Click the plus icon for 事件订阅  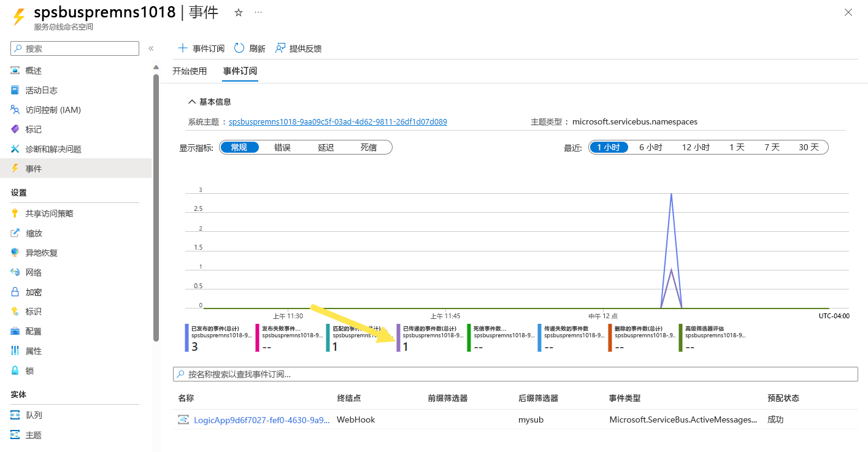click(182, 48)
